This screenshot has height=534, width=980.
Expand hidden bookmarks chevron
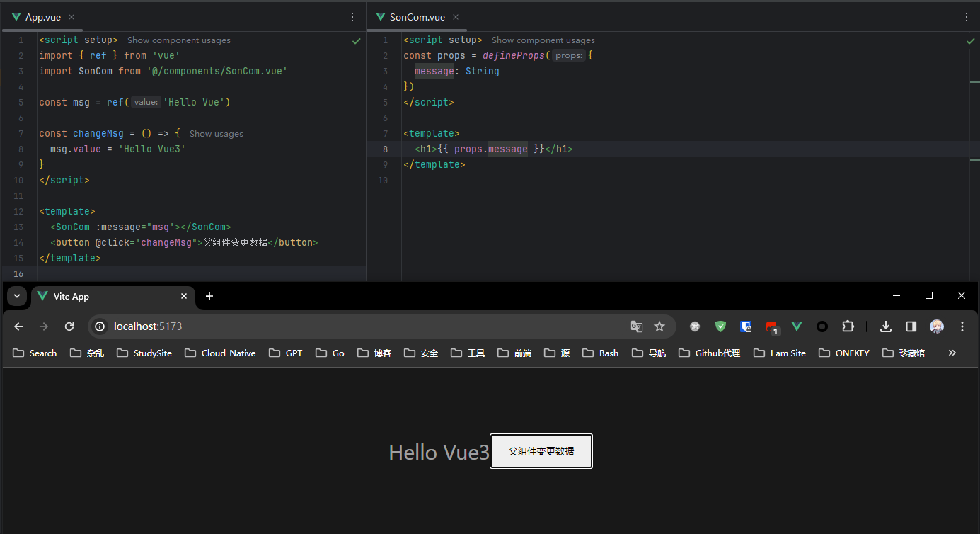(952, 353)
